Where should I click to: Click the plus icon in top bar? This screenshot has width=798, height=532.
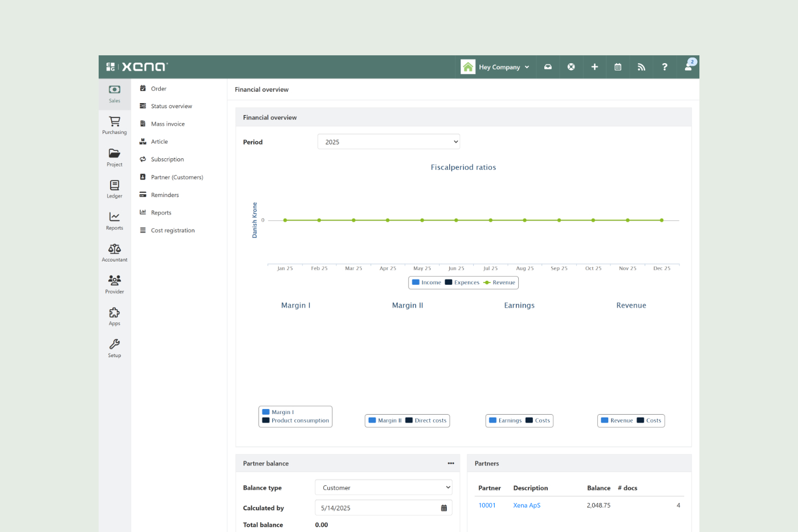(595, 67)
